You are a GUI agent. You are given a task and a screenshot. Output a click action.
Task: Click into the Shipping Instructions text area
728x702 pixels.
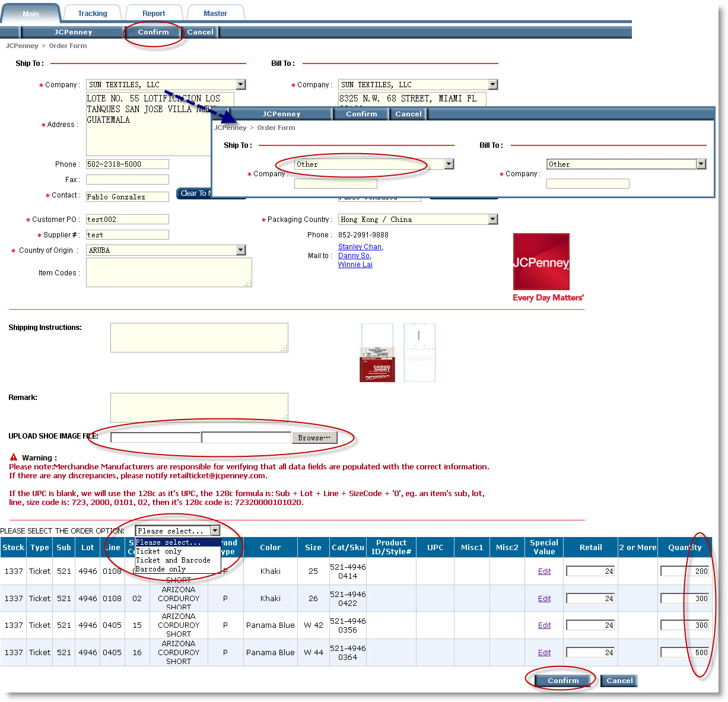tap(199, 338)
